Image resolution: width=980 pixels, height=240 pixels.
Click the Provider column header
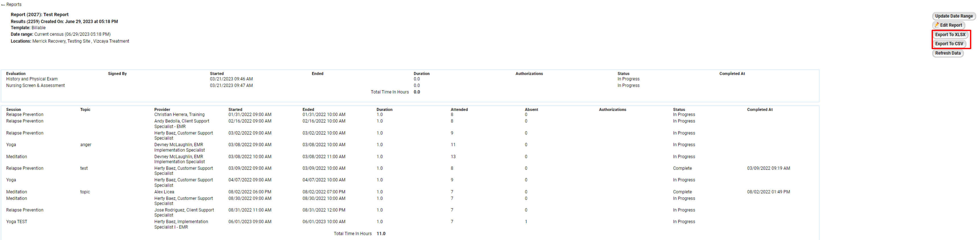click(x=162, y=110)
